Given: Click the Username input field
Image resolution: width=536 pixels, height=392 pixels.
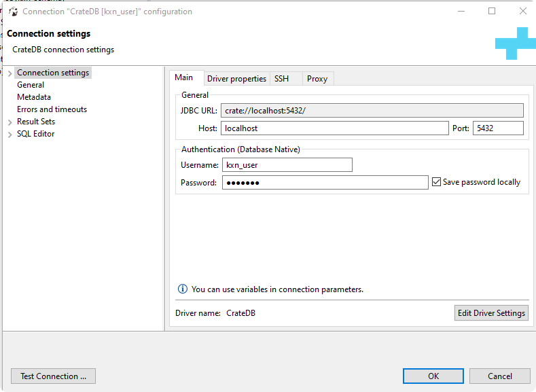Looking at the screenshot, I should pos(287,164).
